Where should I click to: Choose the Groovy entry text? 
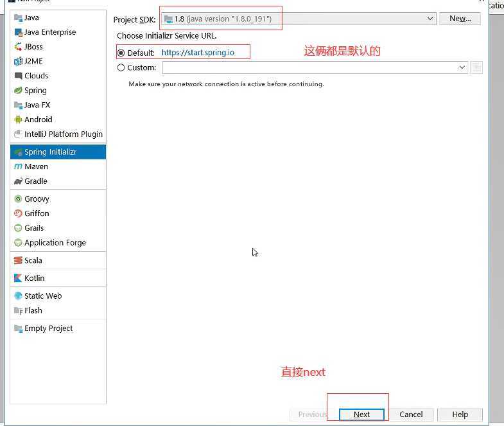[x=37, y=199]
